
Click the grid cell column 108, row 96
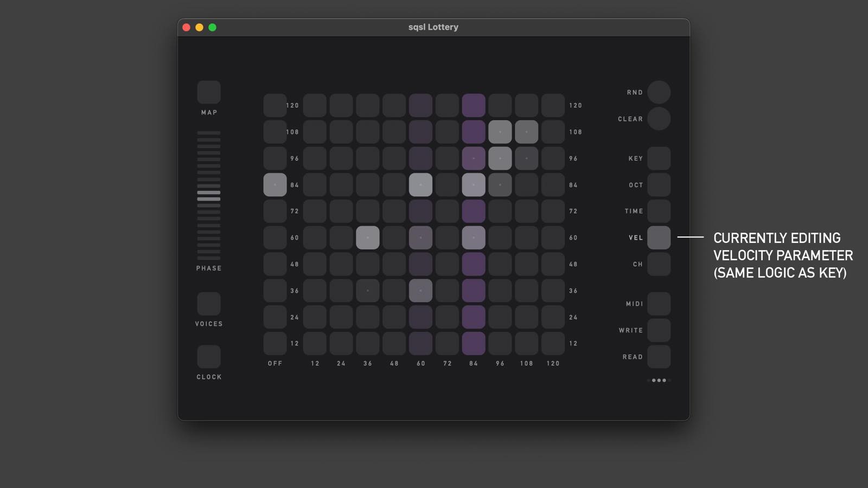tap(527, 158)
